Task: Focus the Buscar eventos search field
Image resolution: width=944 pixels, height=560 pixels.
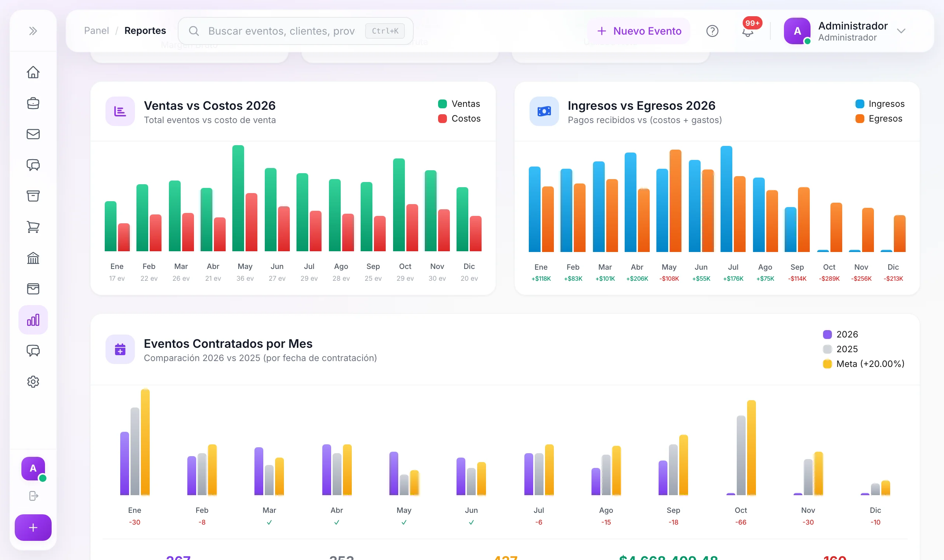Action: coord(296,31)
